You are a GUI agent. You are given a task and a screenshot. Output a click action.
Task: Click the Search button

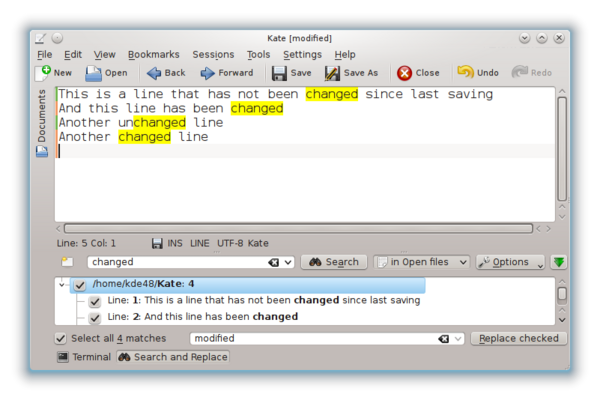(x=334, y=262)
